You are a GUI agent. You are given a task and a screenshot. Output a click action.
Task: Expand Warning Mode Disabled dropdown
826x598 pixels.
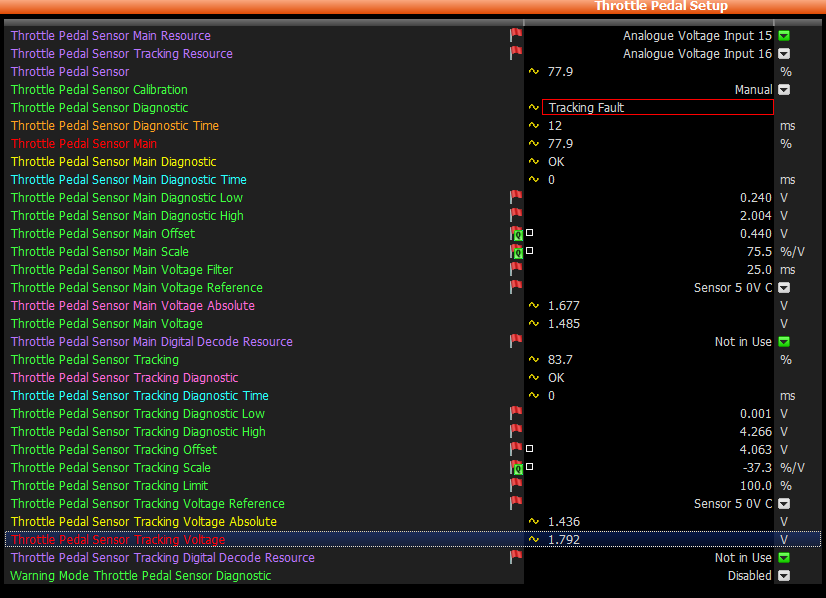(x=785, y=576)
